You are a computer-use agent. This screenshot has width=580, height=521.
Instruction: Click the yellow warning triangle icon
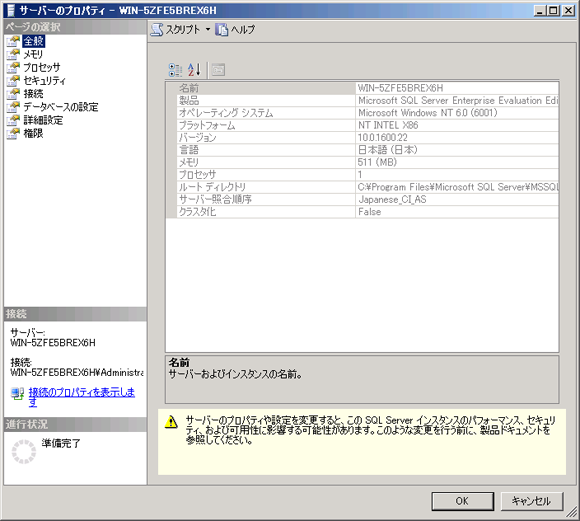[171, 422]
